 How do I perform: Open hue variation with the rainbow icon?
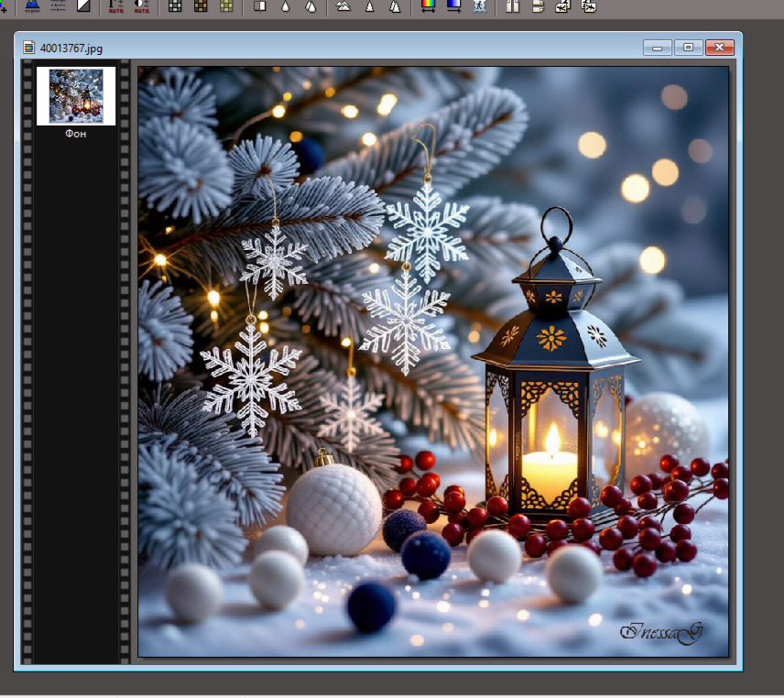coord(428,5)
